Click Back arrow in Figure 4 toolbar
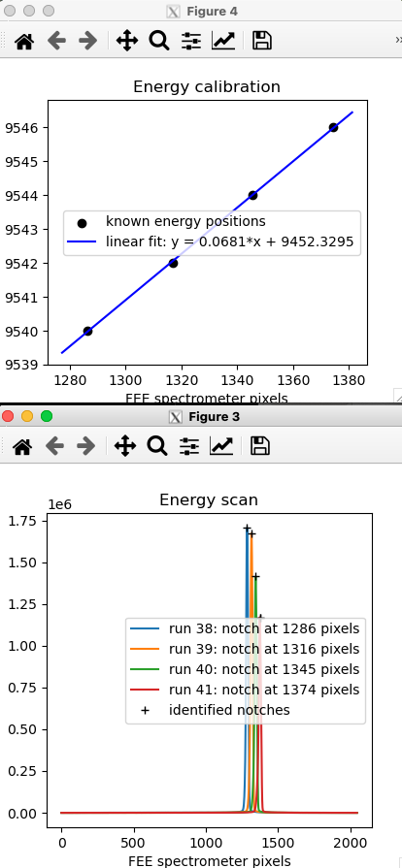402x868 pixels. pos(57,41)
